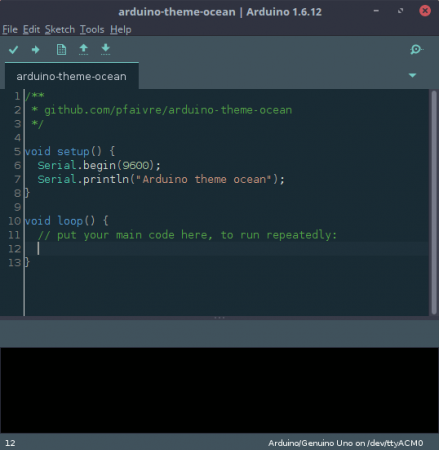Click the github.com/pfaivre comment text
Screen dimensions: 439x450
168,110
